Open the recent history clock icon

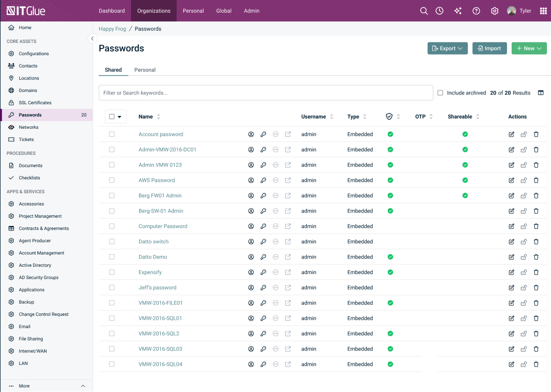click(x=439, y=11)
